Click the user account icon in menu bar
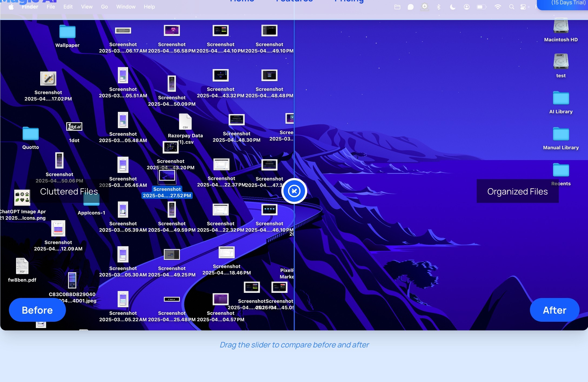This screenshot has width=588, height=382. [467, 7]
